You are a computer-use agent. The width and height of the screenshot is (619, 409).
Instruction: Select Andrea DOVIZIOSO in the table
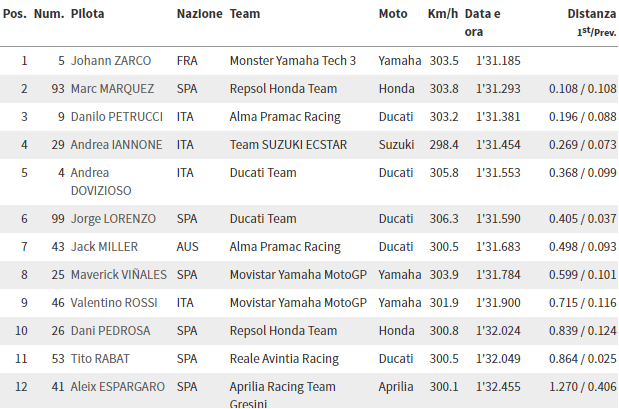click(101, 182)
